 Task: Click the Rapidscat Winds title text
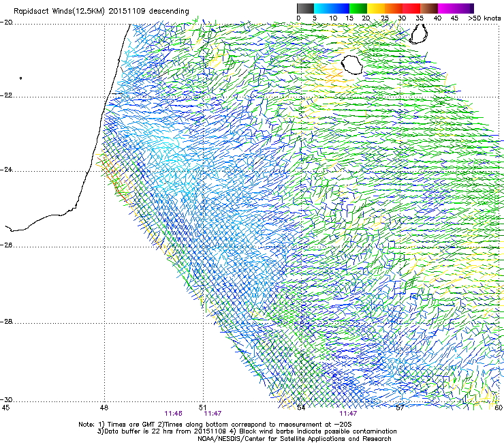(101, 11)
